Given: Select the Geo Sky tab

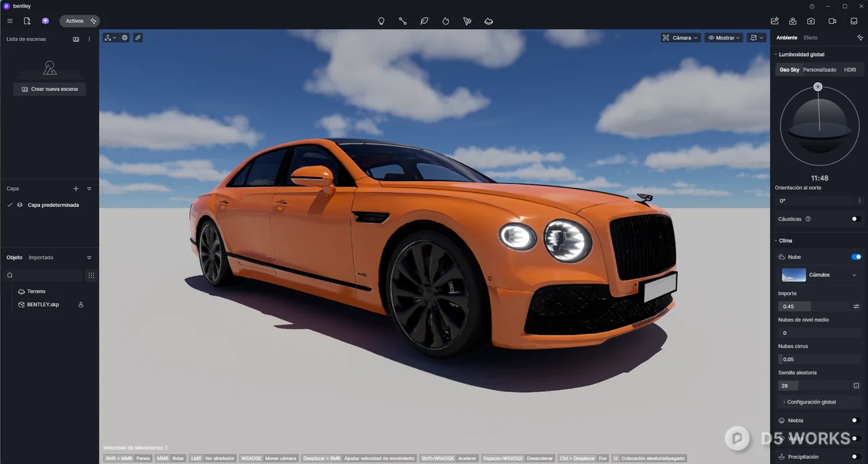Looking at the screenshot, I should 789,70.
